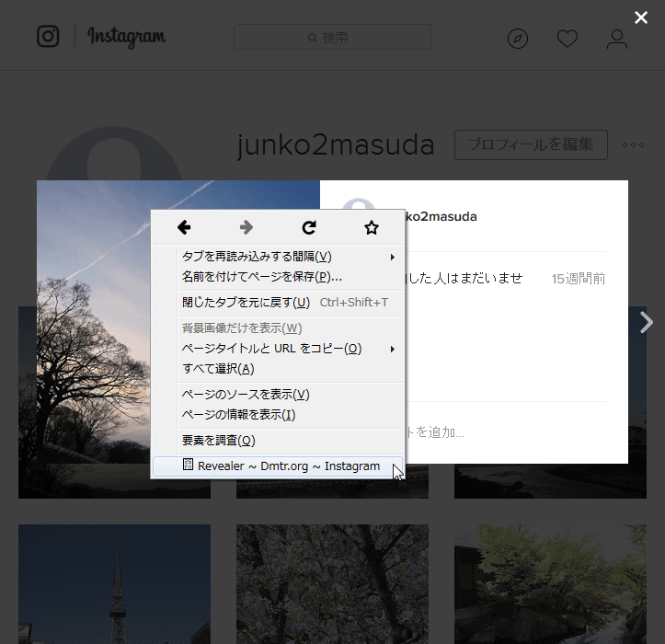The height and width of the screenshot is (644, 665).
Task: Click the 検索 search field
Action: pos(332,38)
